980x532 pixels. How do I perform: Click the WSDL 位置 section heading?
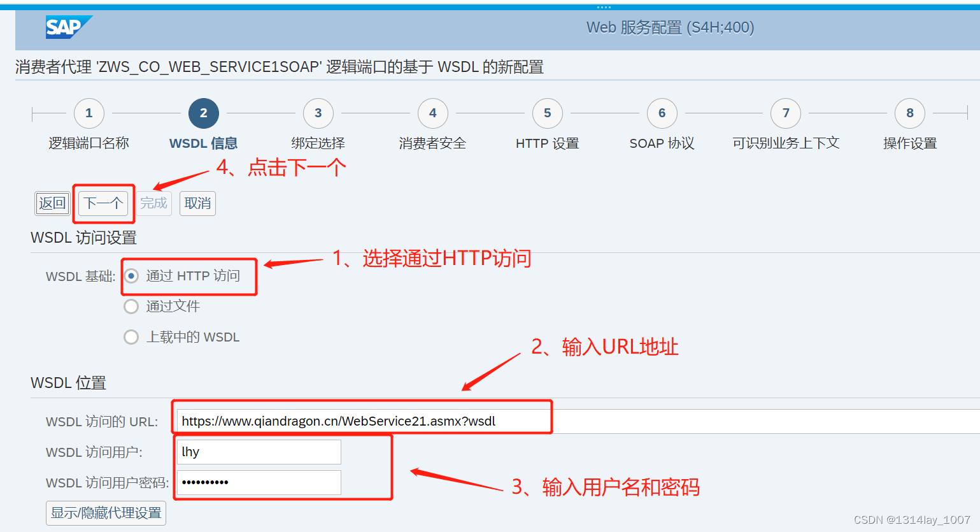[68, 383]
